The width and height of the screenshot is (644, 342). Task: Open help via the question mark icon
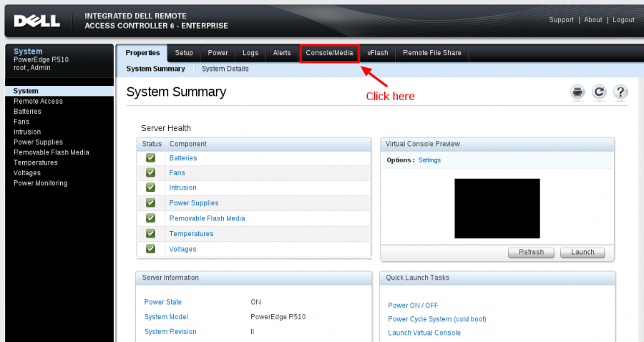click(x=620, y=92)
